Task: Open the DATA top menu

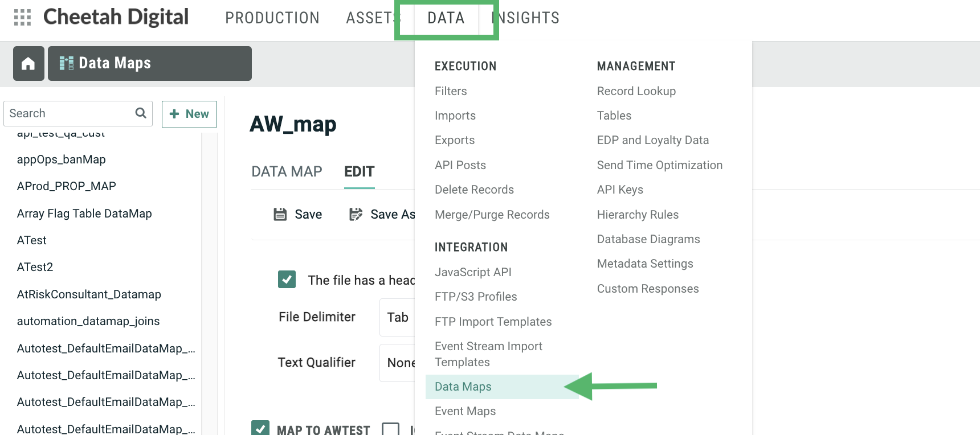Action: point(446,18)
